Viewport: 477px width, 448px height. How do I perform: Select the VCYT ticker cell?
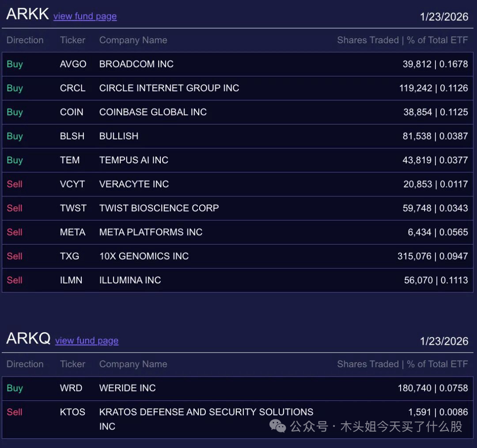pyautogui.click(x=72, y=184)
